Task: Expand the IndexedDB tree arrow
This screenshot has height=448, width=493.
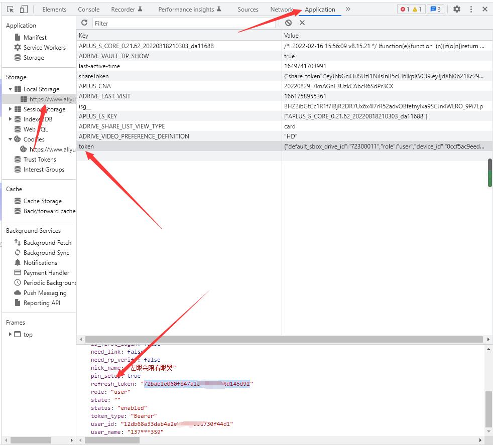Action: pyautogui.click(x=10, y=119)
